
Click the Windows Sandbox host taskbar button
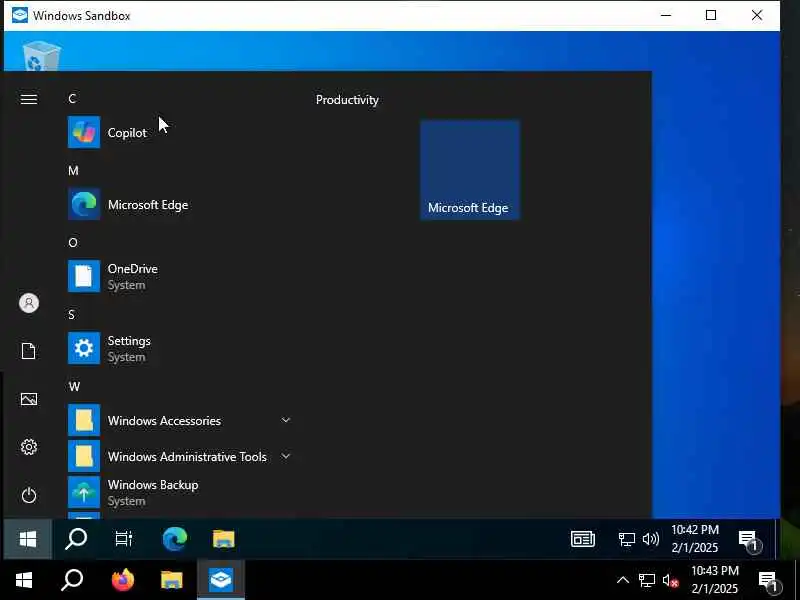pos(220,580)
